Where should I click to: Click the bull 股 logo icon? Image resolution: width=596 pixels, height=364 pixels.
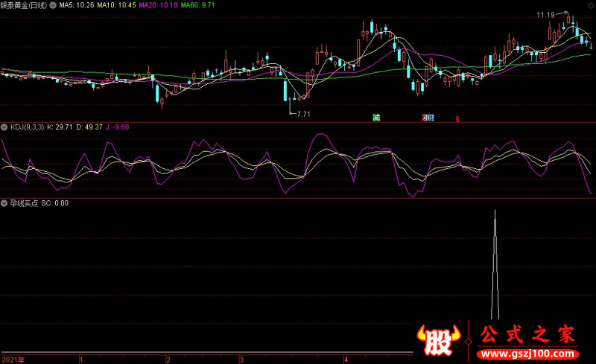[x=438, y=340]
